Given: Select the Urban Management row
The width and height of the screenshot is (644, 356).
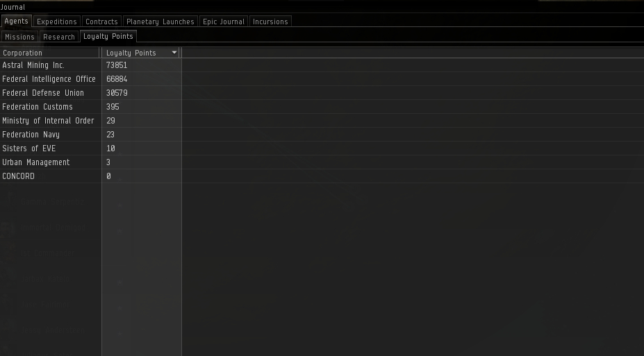Looking at the screenshot, I should coord(322,162).
